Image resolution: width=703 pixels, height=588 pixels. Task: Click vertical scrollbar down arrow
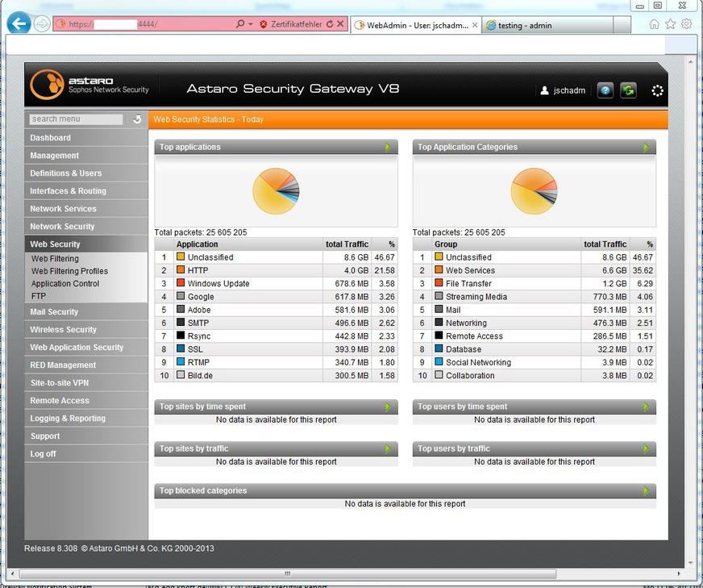[x=691, y=561]
